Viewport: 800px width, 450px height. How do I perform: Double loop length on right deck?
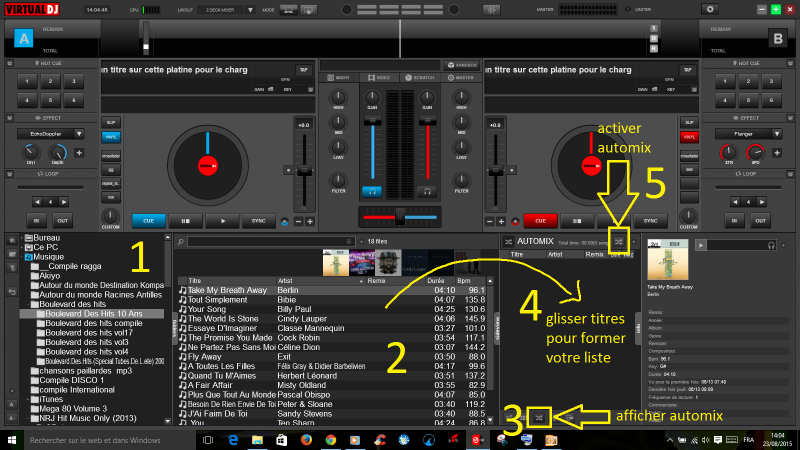click(761, 202)
